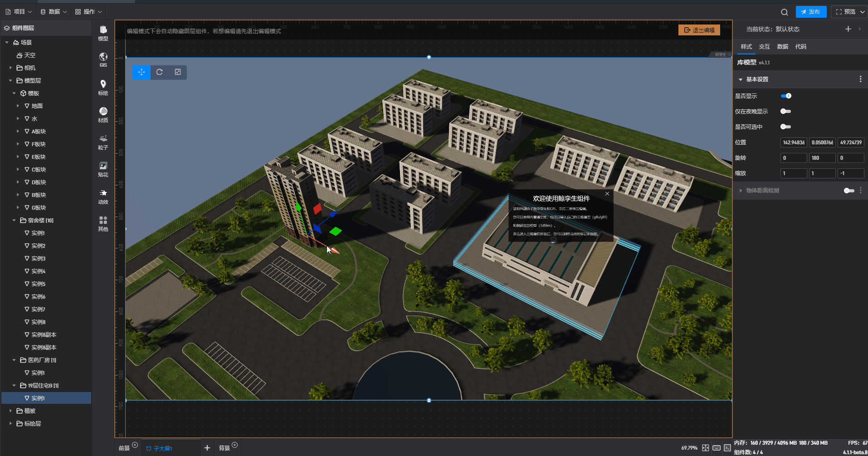This screenshot has height=456, width=868.
Task: Open the GIS component panel
Action: click(103, 59)
